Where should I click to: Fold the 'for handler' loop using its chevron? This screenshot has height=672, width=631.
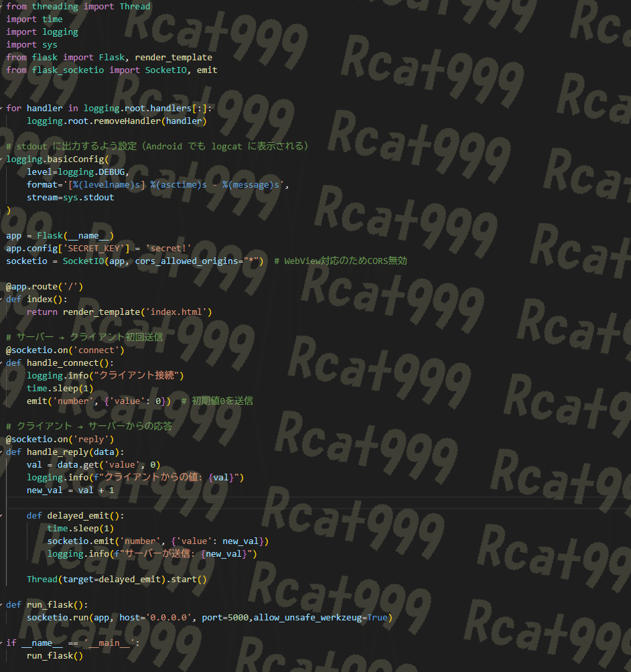(3, 108)
